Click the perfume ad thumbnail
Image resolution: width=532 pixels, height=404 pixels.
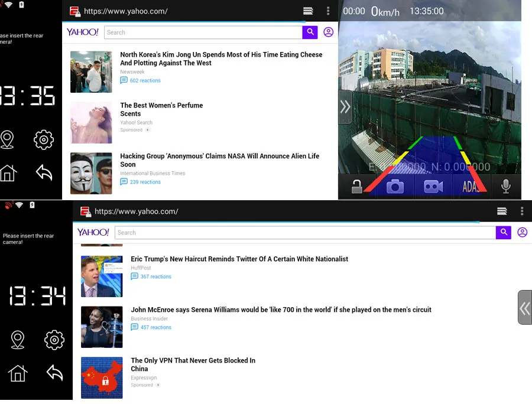pos(91,123)
